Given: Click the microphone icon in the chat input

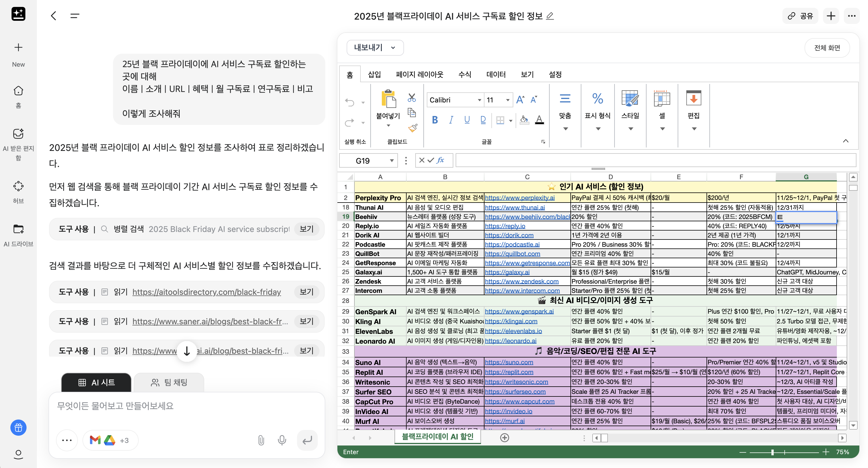Looking at the screenshot, I should [282, 440].
